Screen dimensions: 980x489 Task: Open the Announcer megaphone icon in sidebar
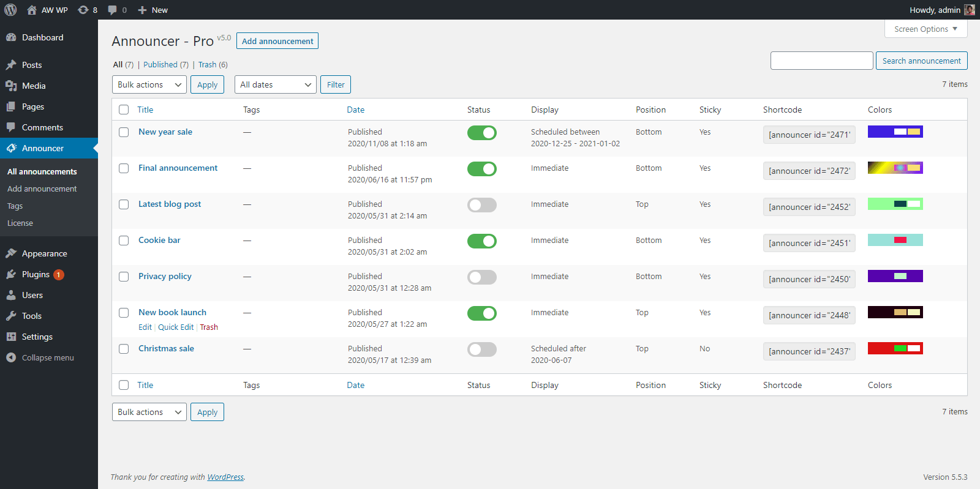[11, 148]
